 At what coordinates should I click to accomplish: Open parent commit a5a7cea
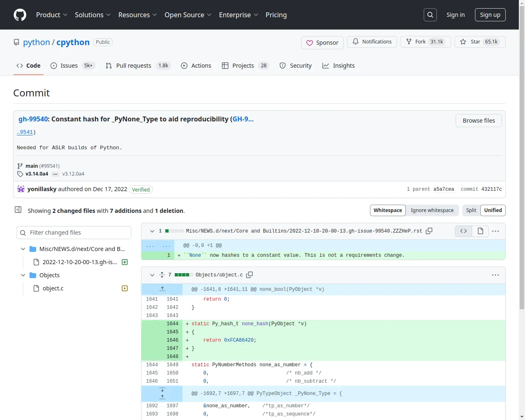[444, 189]
